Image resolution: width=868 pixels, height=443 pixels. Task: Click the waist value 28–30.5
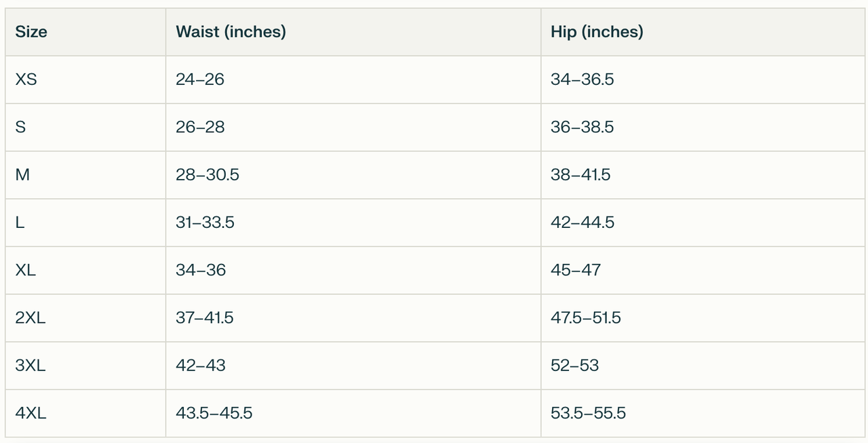click(x=207, y=175)
